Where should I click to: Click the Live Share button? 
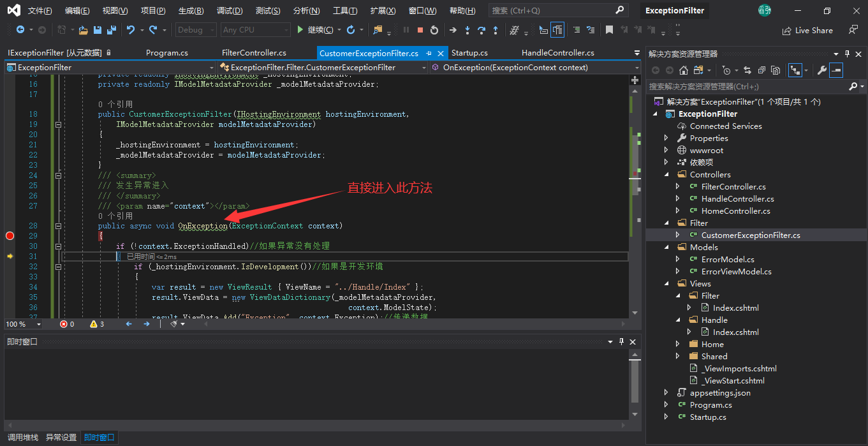pos(807,30)
